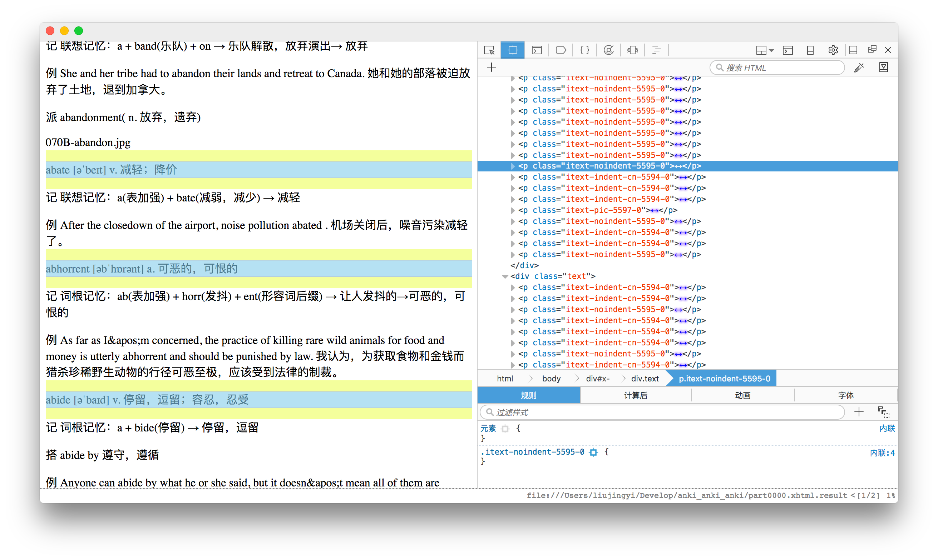Open developer tools settings gear
Viewport: 938px width, 560px height.
[x=833, y=50]
